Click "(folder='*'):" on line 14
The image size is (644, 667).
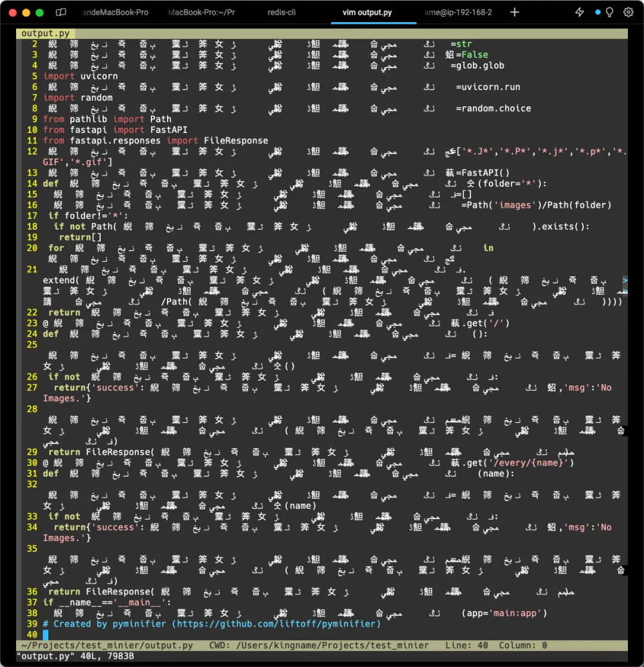512,183
